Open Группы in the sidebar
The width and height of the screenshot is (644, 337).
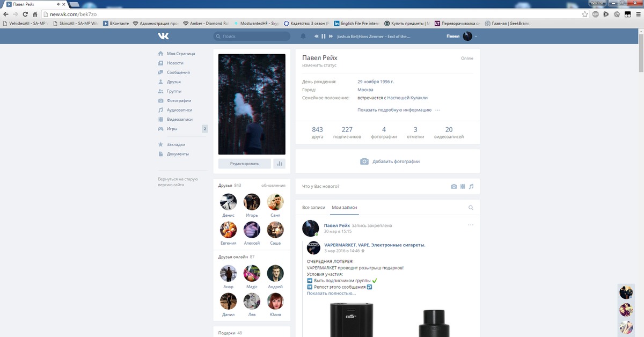[x=173, y=91]
